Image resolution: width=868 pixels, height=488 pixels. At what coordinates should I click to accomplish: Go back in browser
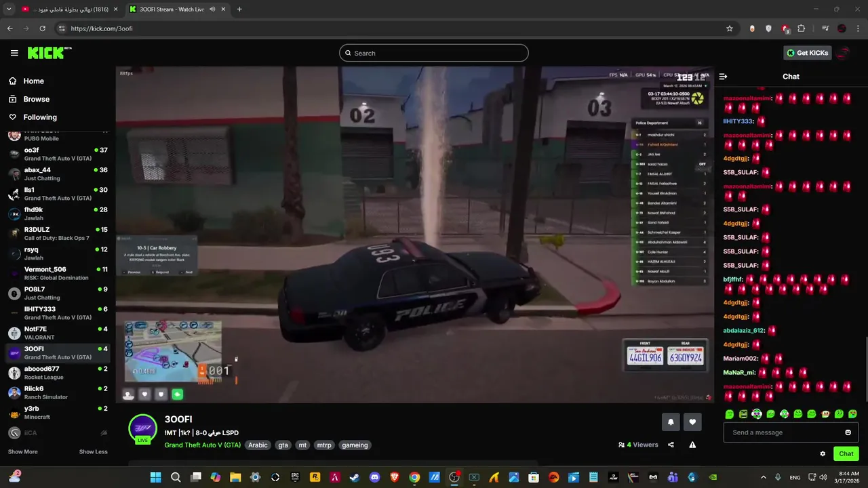9,28
